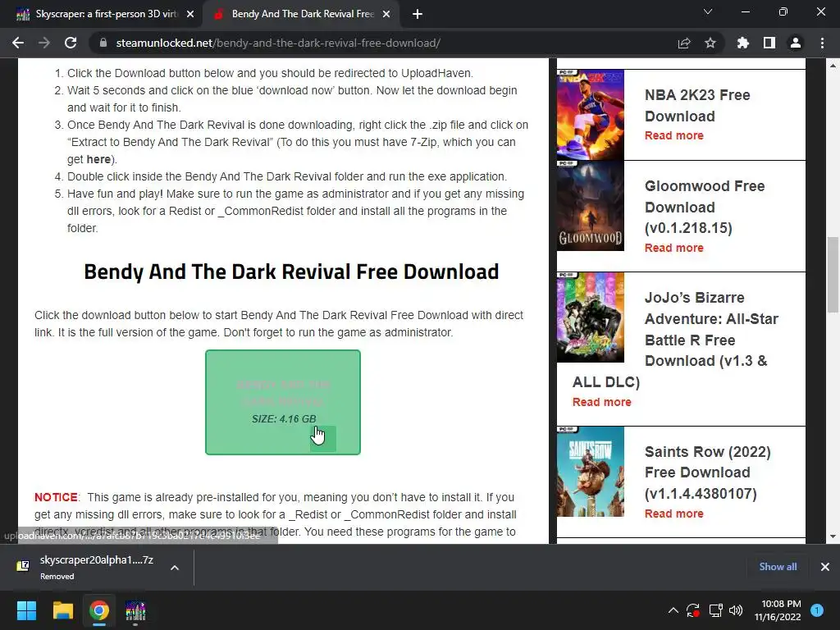
Task: Open Saints Row (2022) download title
Action: click(x=707, y=472)
